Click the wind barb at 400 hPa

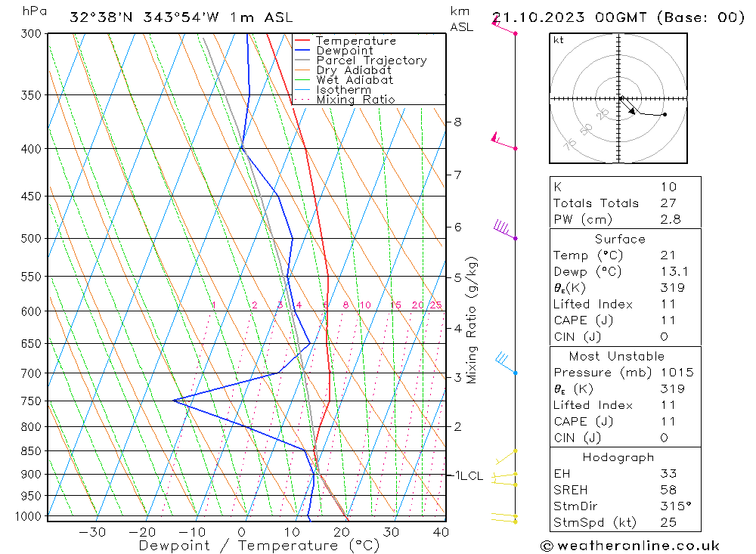pyautogui.click(x=504, y=141)
